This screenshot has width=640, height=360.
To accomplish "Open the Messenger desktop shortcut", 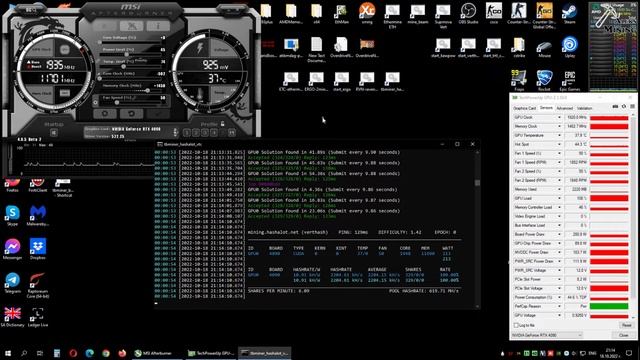I will click(12, 249).
